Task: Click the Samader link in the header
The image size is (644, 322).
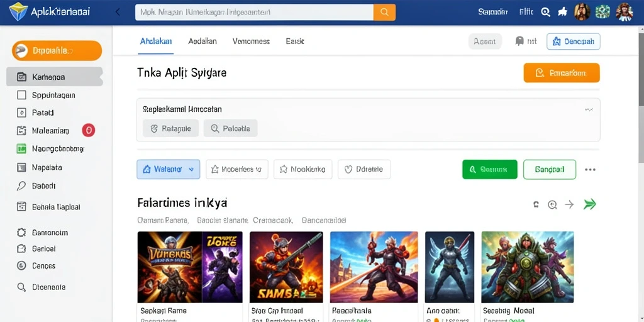Action: click(x=493, y=13)
